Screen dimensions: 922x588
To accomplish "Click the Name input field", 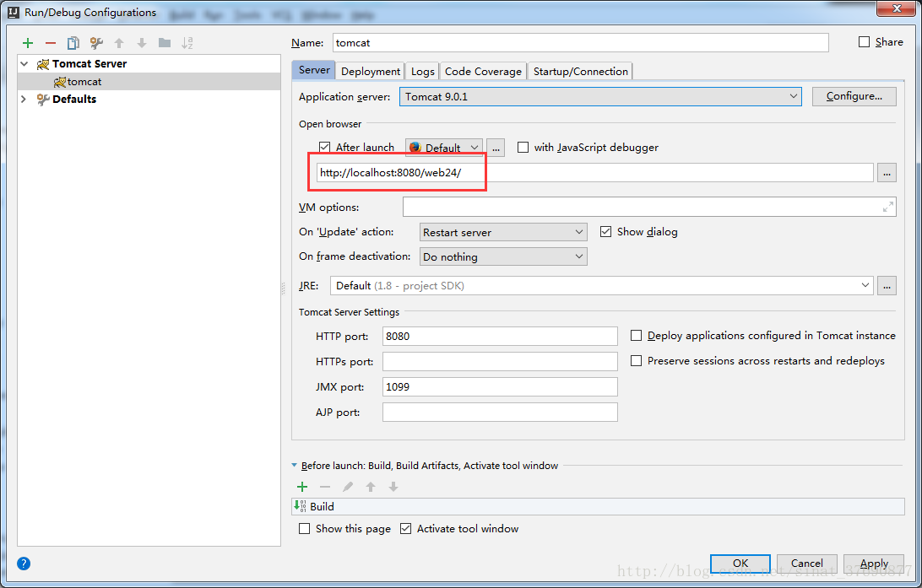I will [x=580, y=43].
